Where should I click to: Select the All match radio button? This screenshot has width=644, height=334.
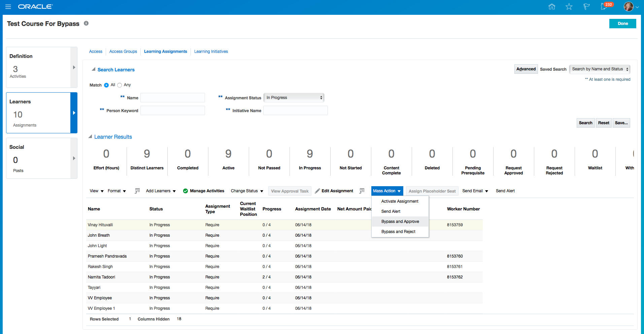pyautogui.click(x=106, y=85)
